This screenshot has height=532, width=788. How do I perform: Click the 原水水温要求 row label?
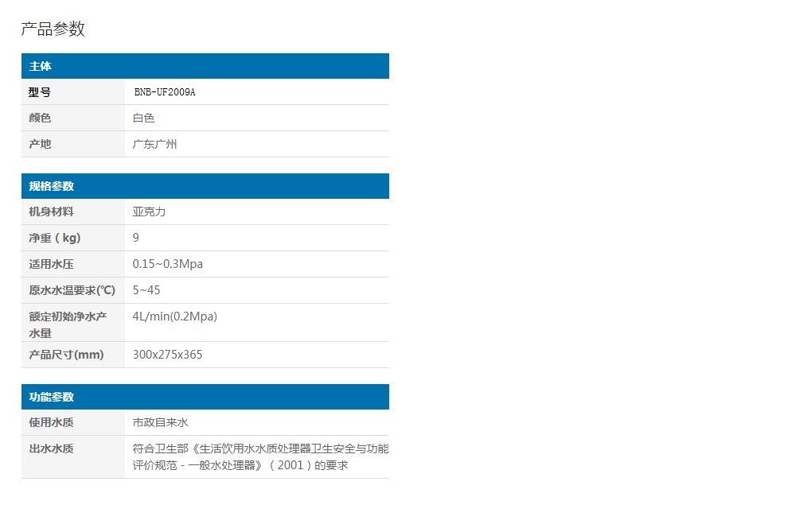(72, 290)
